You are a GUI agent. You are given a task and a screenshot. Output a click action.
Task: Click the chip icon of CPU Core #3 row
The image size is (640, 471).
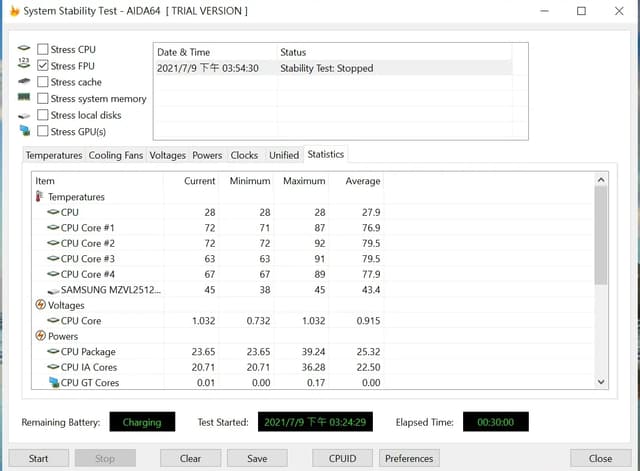click(53, 258)
